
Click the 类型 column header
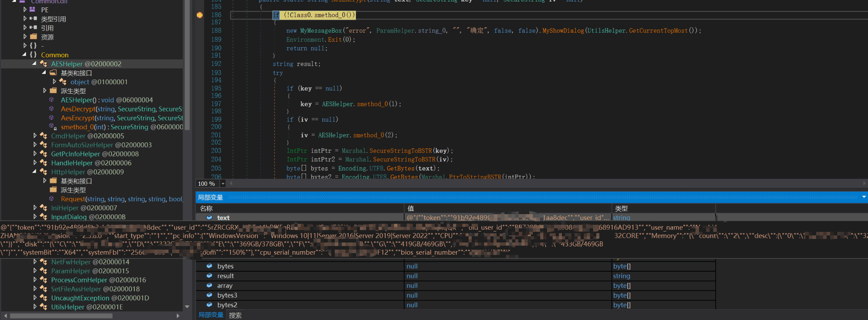621,208
